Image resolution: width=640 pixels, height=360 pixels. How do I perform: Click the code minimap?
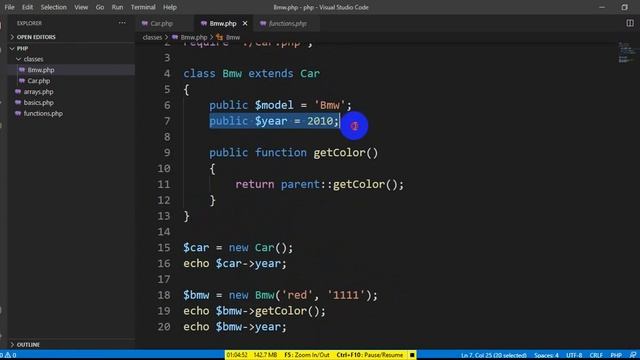pos(625,53)
